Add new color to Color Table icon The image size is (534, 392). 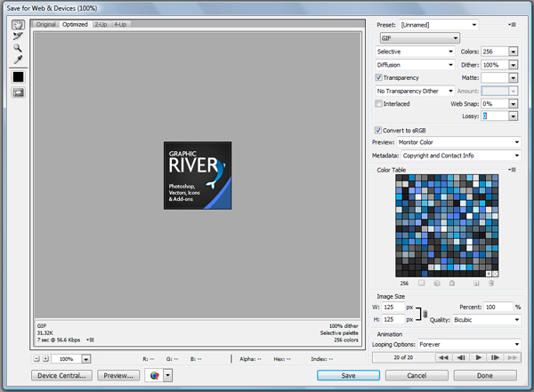pyautogui.click(x=476, y=283)
